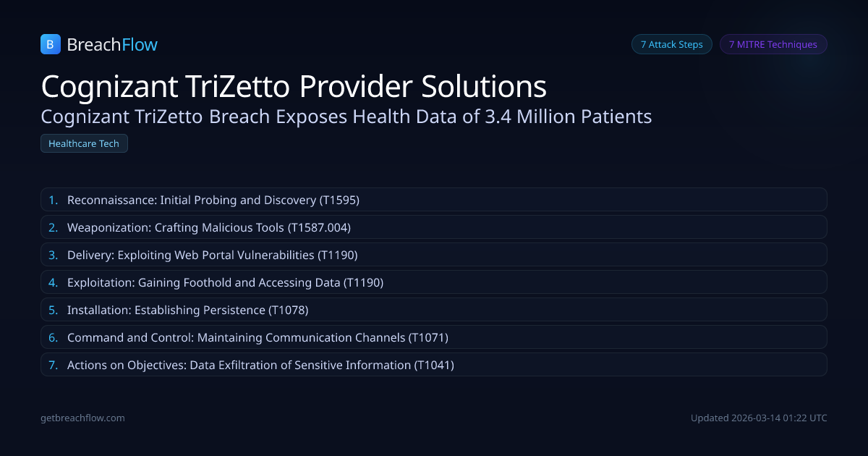Click the T1595 technique ID text
This screenshot has width=868, height=456.
[339, 200]
